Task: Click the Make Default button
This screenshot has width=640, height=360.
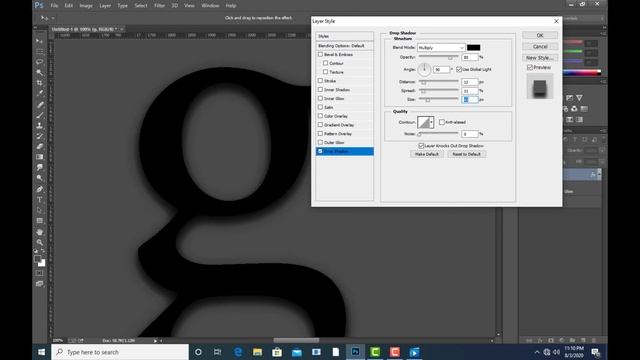Action: (x=427, y=154)
